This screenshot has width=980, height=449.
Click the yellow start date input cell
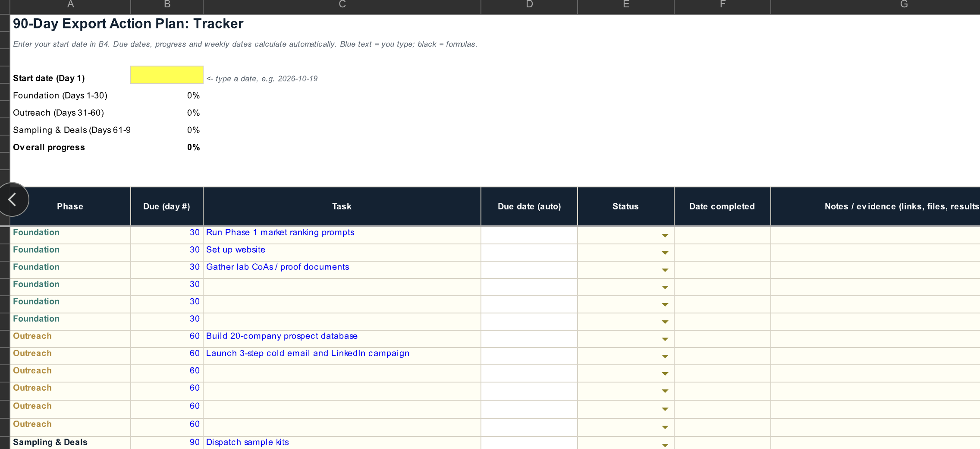(167, 75)
